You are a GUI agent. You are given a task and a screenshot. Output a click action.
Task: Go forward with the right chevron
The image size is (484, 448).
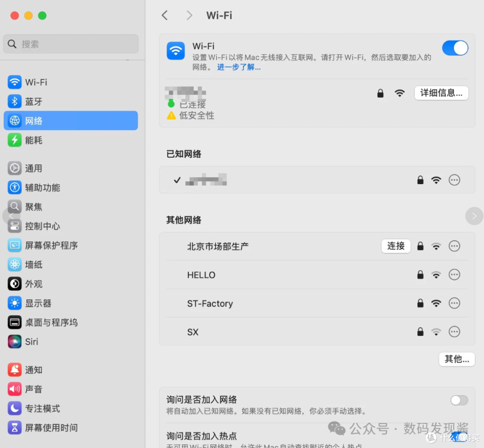point(189,15)
